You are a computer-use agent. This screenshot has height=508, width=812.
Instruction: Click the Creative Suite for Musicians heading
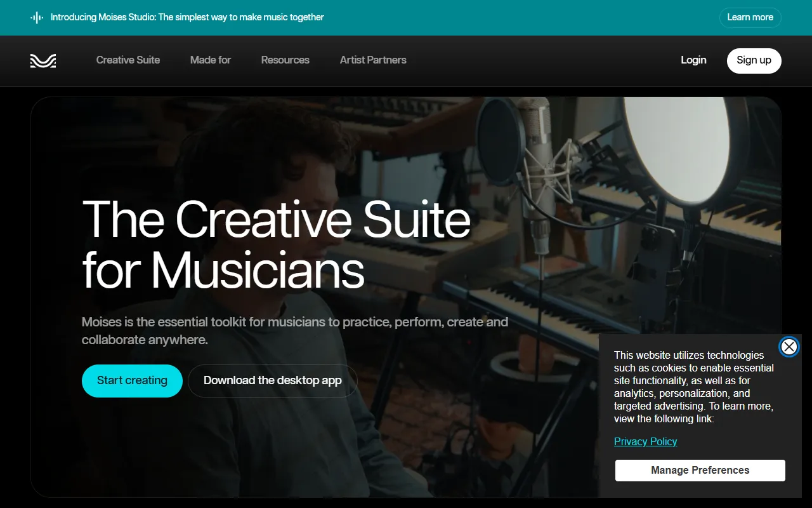tap(277, 244)
